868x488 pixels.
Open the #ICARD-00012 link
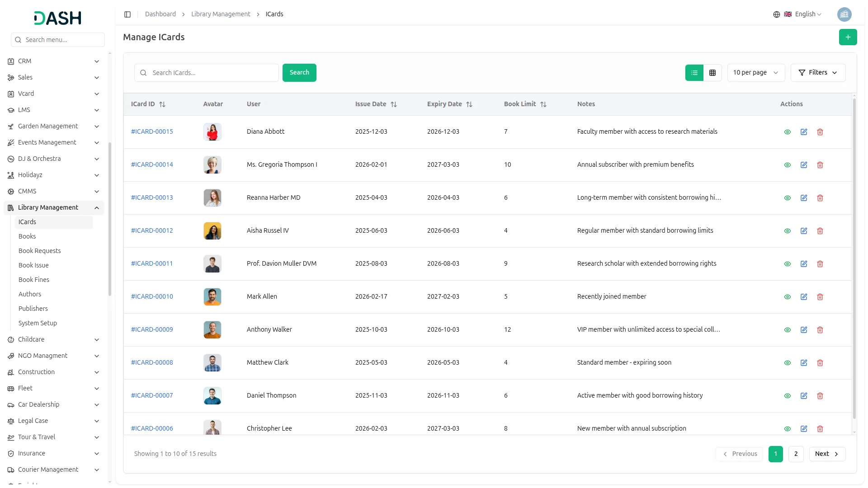[x=152, y=230]
